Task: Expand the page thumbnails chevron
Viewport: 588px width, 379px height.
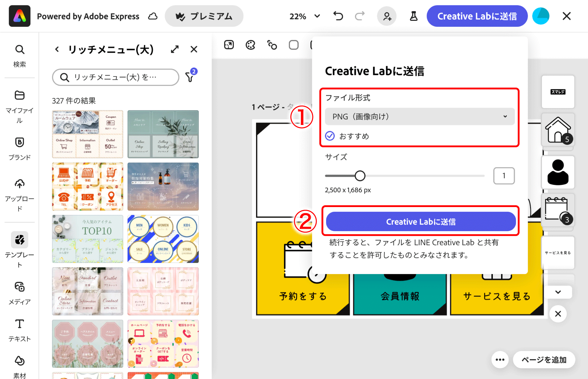Action: click(558, 292)
